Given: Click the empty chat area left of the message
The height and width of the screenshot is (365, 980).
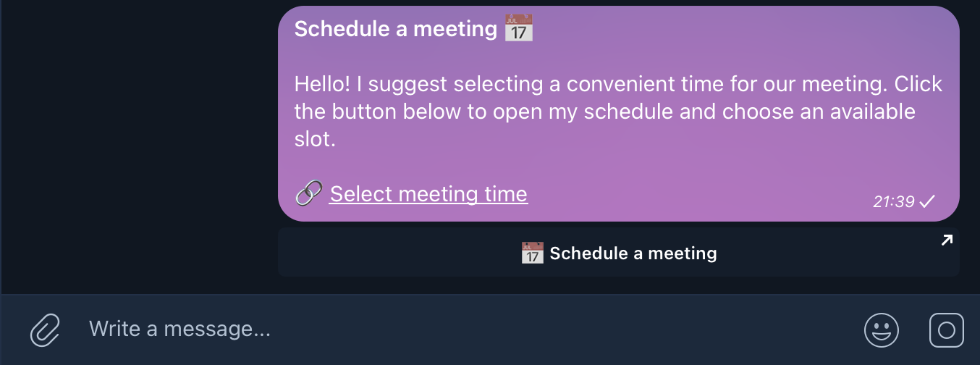Looking at the screenshot, I should (138, 145).
